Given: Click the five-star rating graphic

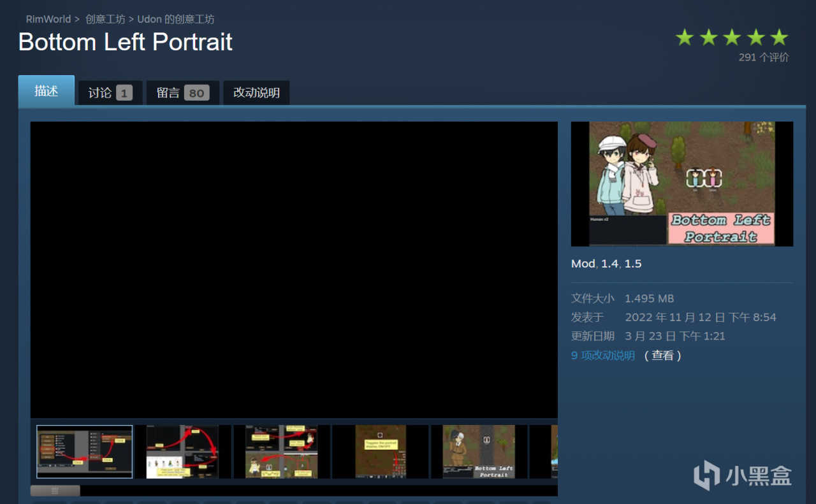Looking at the screenshot, I should 732,38.
